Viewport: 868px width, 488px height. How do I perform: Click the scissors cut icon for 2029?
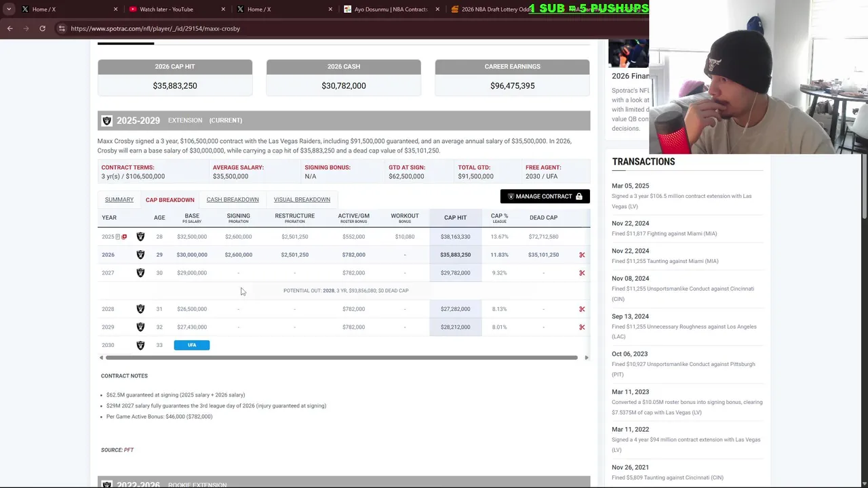coord(582,327)
